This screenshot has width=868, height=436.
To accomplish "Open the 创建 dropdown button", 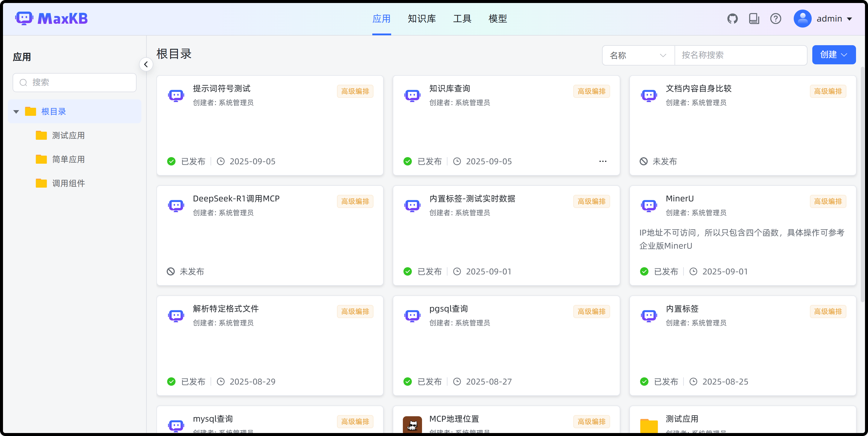I will tap(834, 55).
